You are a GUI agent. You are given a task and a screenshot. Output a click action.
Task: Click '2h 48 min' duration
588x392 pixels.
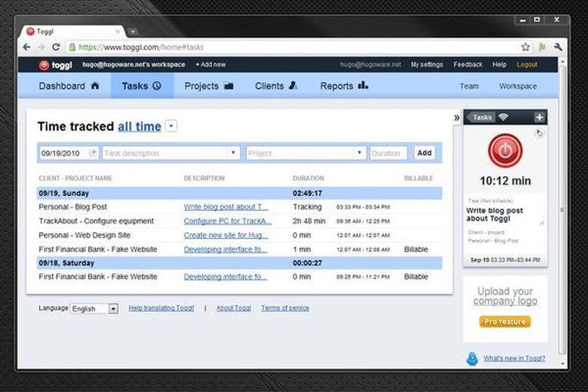coord(309,221)
